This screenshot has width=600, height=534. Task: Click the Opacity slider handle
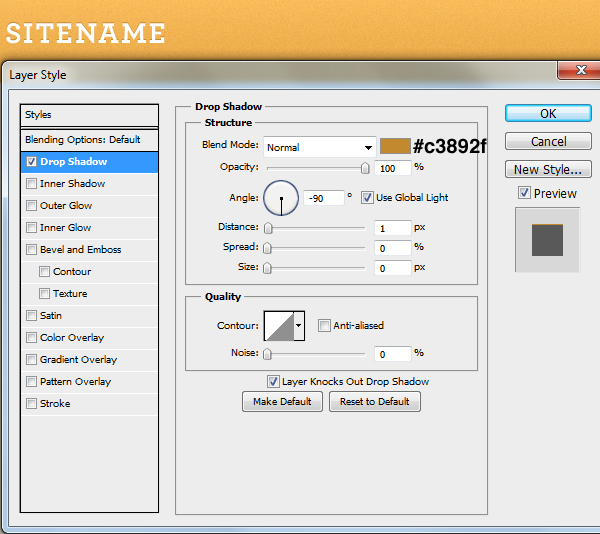click(x=365, y=168)
